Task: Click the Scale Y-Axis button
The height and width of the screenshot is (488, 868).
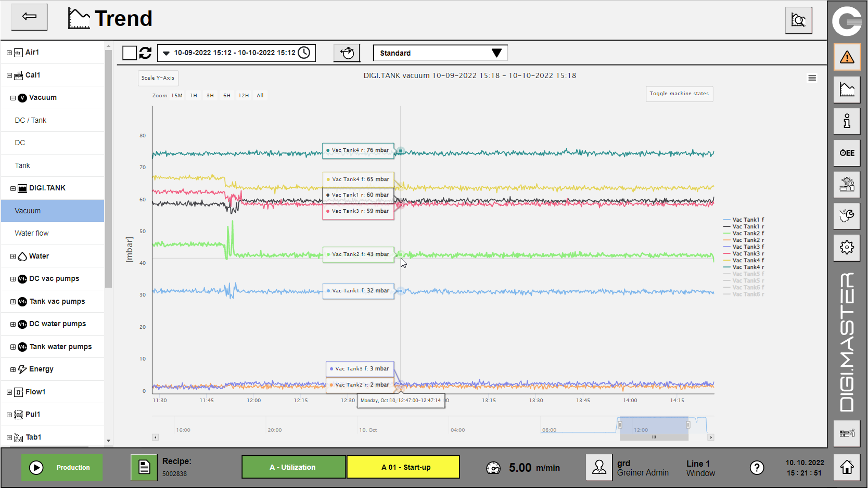Action: [158, 78]
